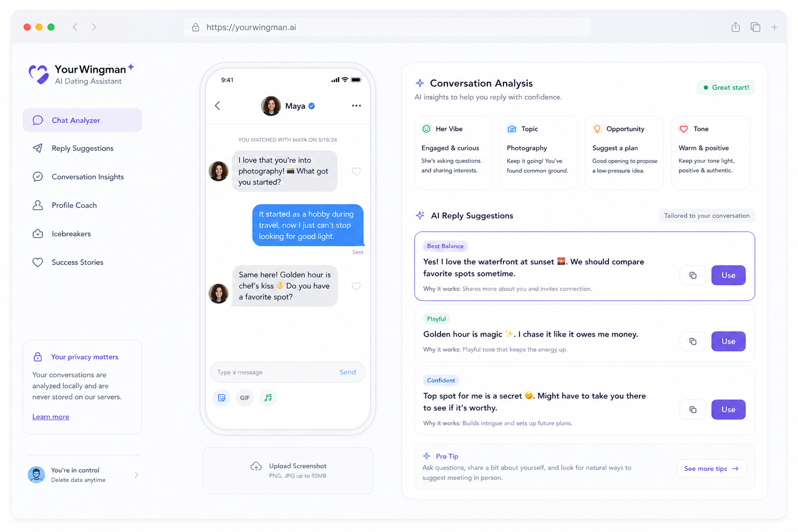Click the Topic camera icon

tap(512, 129)
